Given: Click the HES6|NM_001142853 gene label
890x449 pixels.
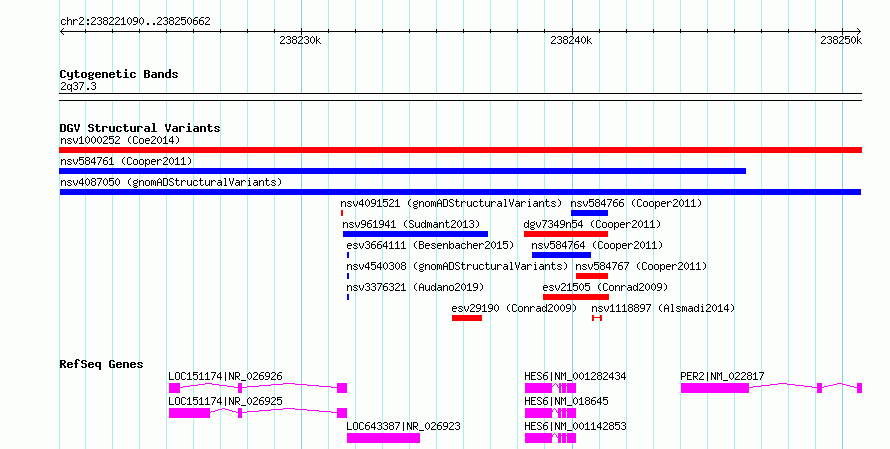Looking at the screenshot, I should coord(576,426).
